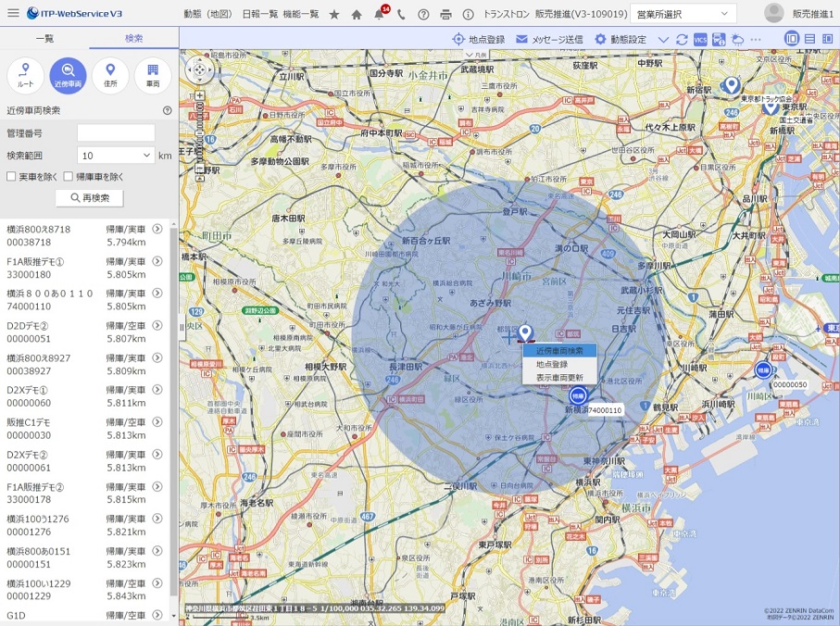Screen dimensions: 840x626
Task: Zoom in the map with plus button
Action: pos(199,95)
